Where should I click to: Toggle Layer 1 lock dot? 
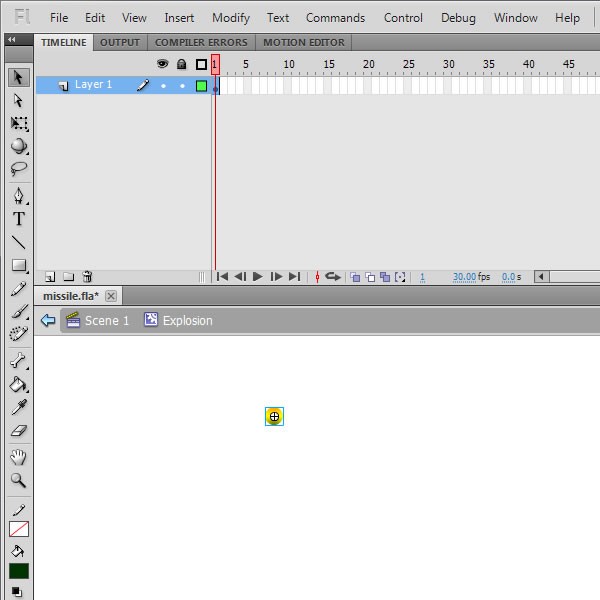click(183, 86)
